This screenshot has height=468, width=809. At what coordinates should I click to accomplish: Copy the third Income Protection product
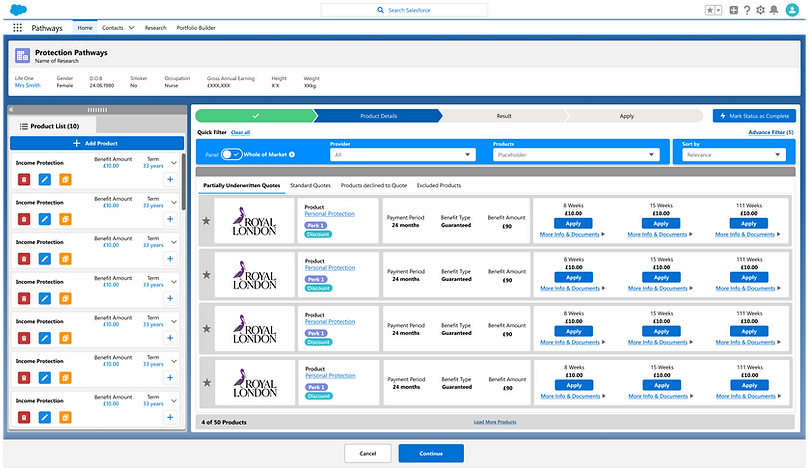coord(65,259)
